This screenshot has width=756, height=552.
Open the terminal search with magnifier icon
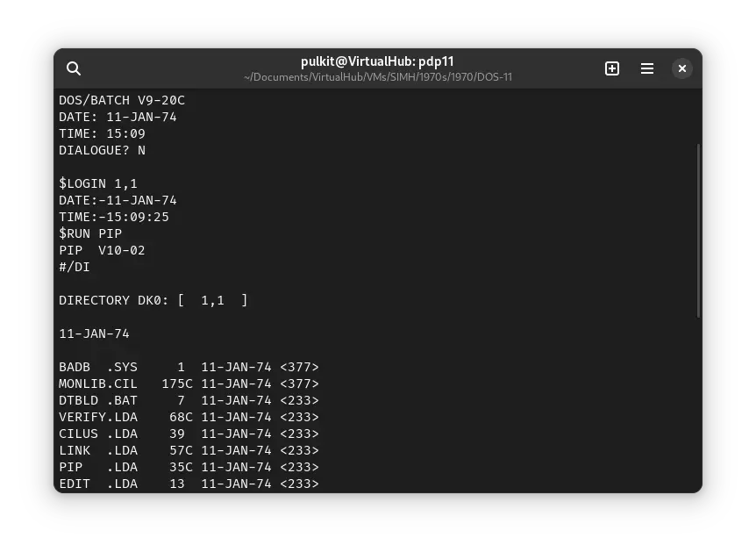click(x=74, y=68)
